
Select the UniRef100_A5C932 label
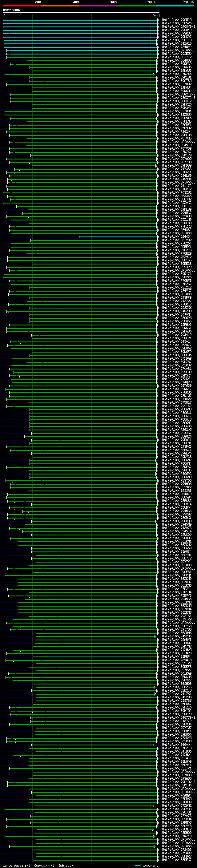177,128
